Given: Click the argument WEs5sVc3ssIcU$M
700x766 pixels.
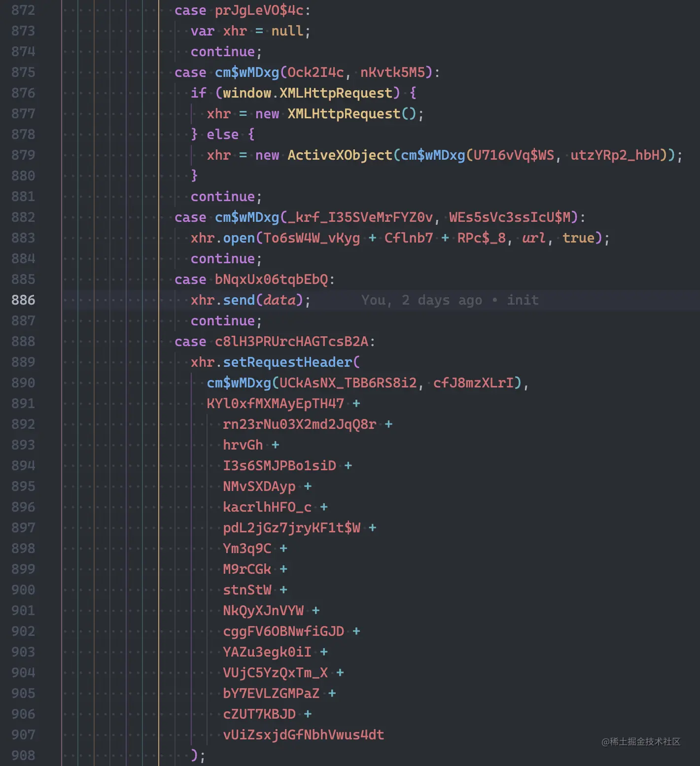Looking at the screenshot, I should pyautogui.click(x=510, y=217).
